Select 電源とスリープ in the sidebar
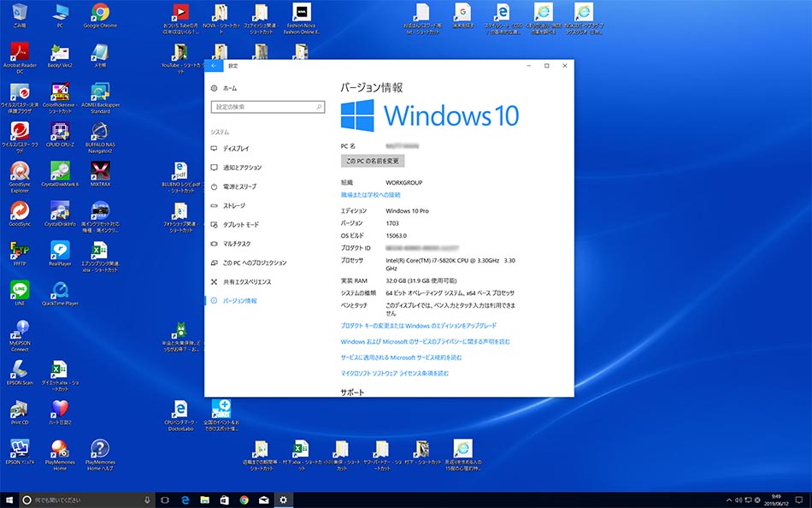812x508 pixels. click(x=239, y=186)
